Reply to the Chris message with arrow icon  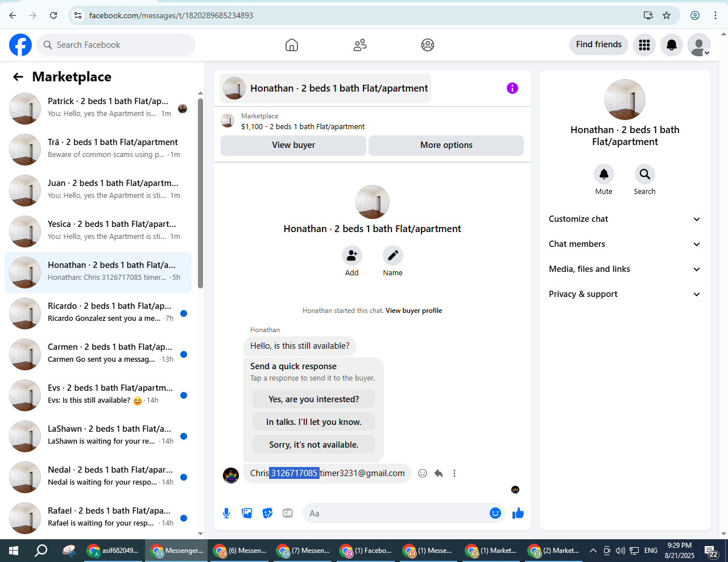click(439, 473)
